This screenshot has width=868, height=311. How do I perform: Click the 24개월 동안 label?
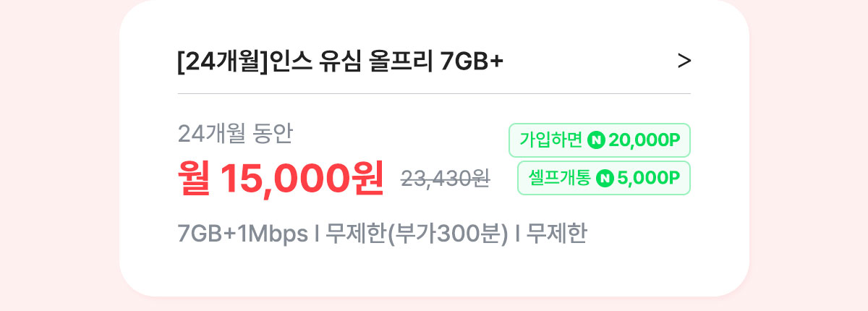pyautogui.click(x=235, y=133)
